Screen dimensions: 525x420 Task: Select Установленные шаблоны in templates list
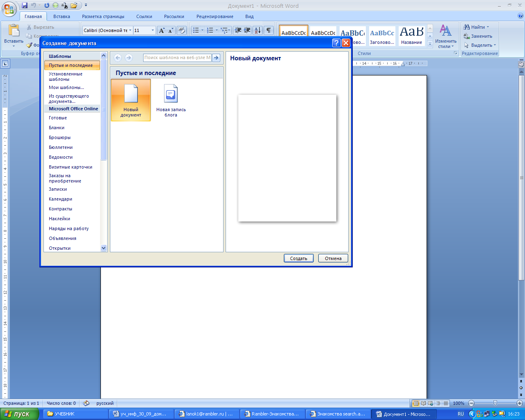pos(72,76)
